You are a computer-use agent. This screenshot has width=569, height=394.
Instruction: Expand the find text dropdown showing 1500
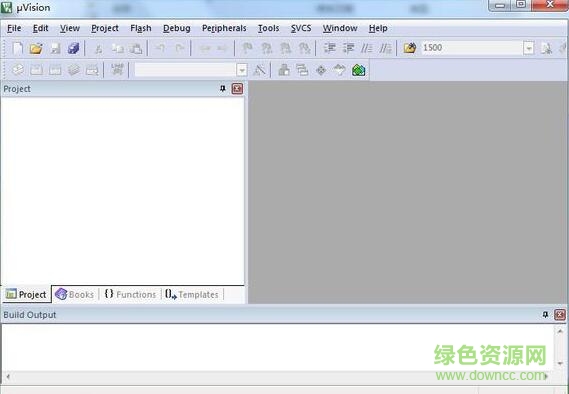(529, 48)
